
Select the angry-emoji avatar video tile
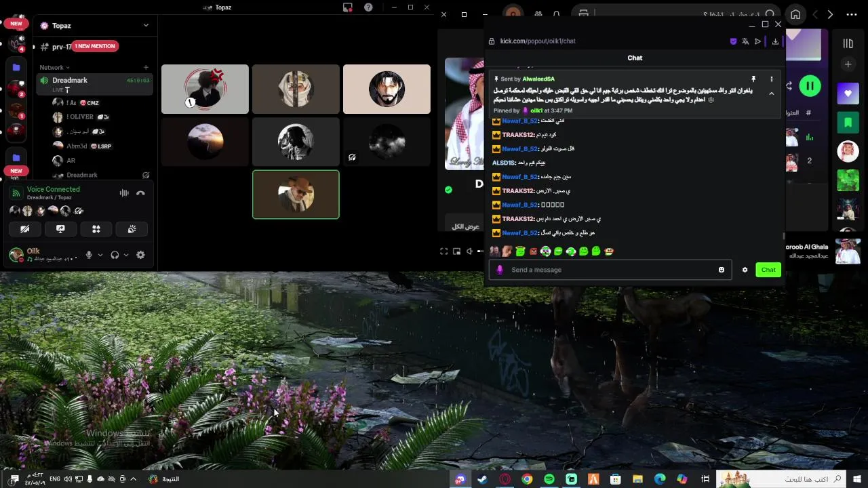click(x=205, y=89)
